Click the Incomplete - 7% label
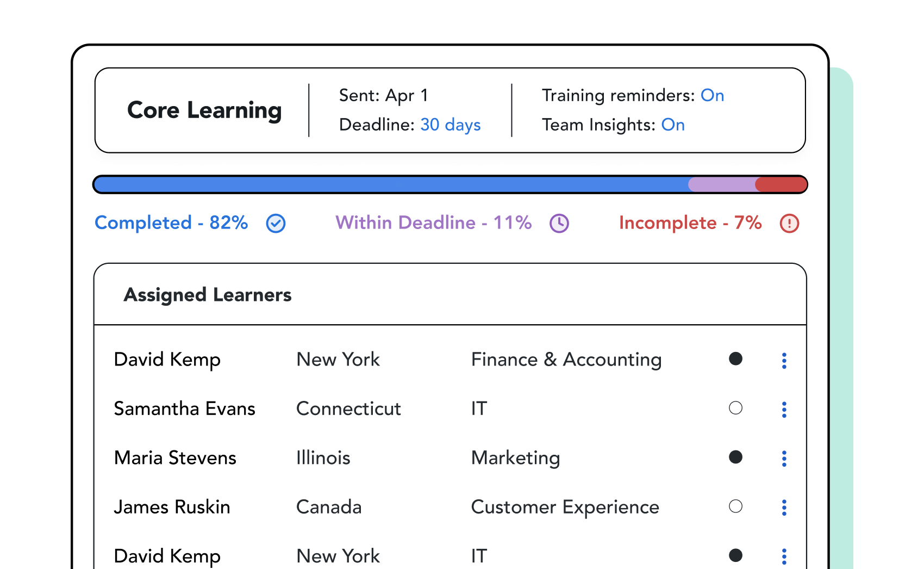The image size is (924, 569). (x=690, y=223)
